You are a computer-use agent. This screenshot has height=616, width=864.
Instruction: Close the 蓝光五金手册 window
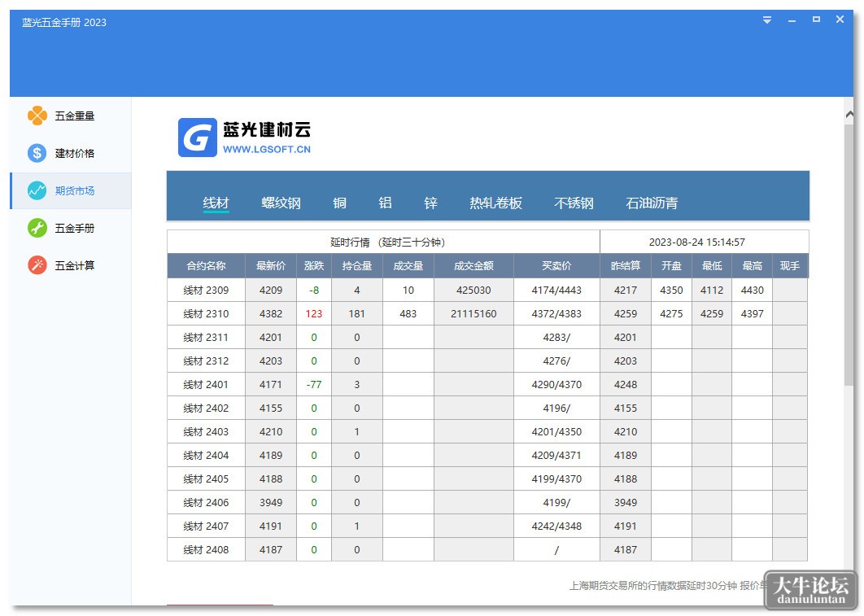tap(840, 20)
